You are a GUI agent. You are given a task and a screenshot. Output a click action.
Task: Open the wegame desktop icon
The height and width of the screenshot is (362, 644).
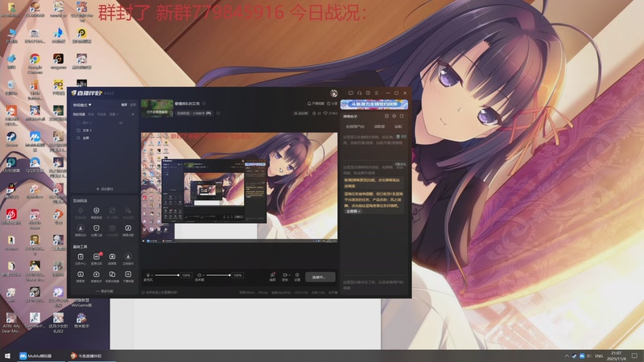coord(58,62)
